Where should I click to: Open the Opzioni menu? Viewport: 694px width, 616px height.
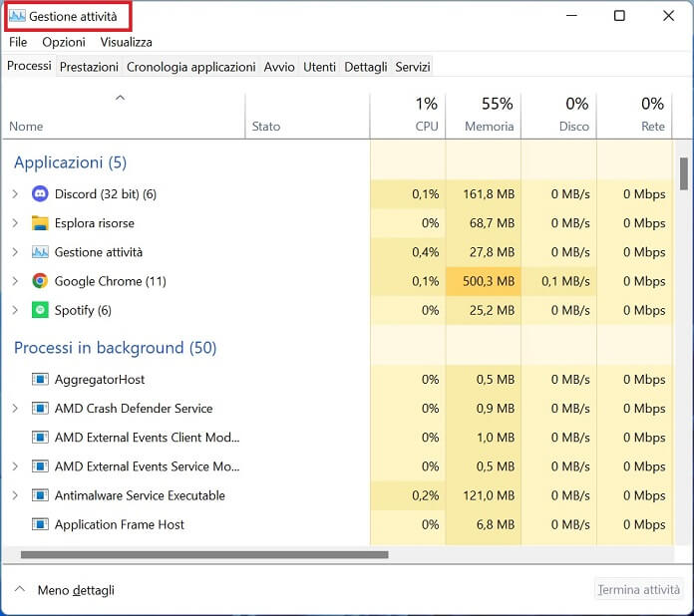click(x=64, y=42)
